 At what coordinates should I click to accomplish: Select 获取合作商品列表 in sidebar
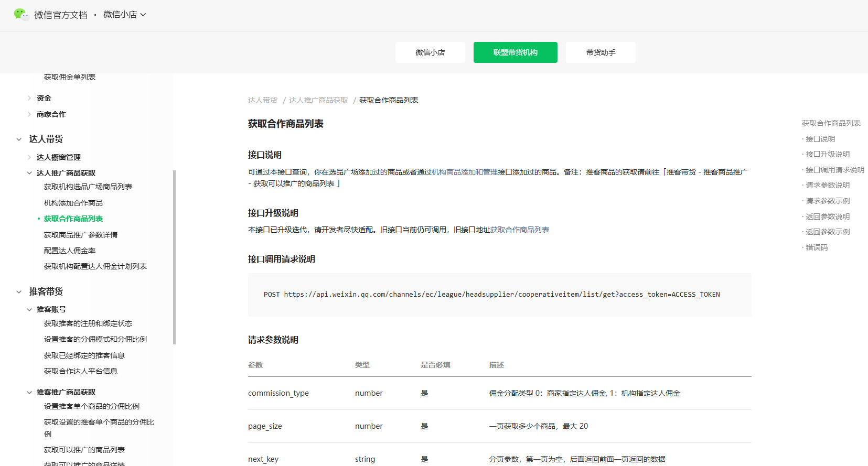tap(73, 219)
